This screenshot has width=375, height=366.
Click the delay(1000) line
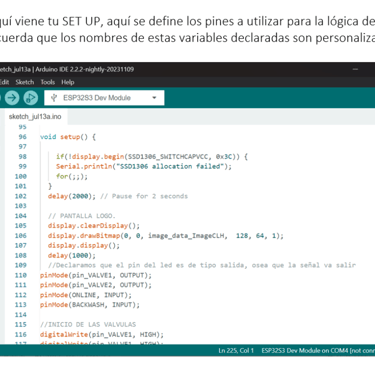pyautogui.click(x=72, y=255)
